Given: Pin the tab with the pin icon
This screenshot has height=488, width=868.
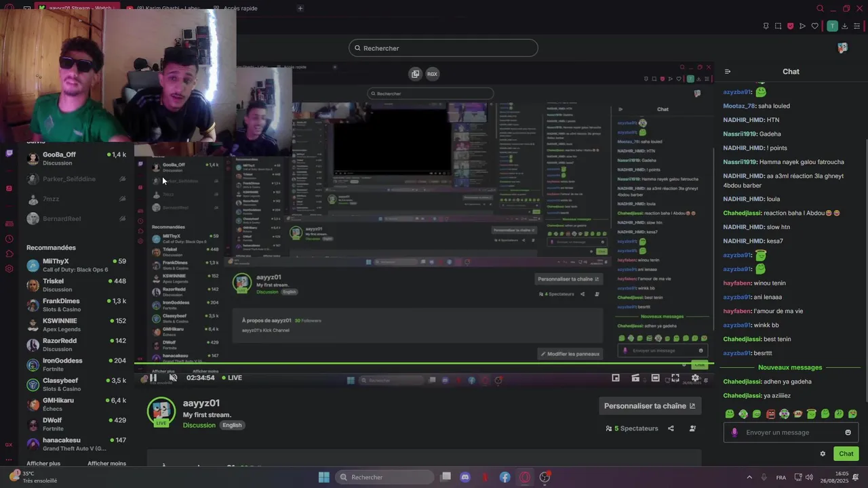Looking at the screenshot, I should click(x=766, y=26).
